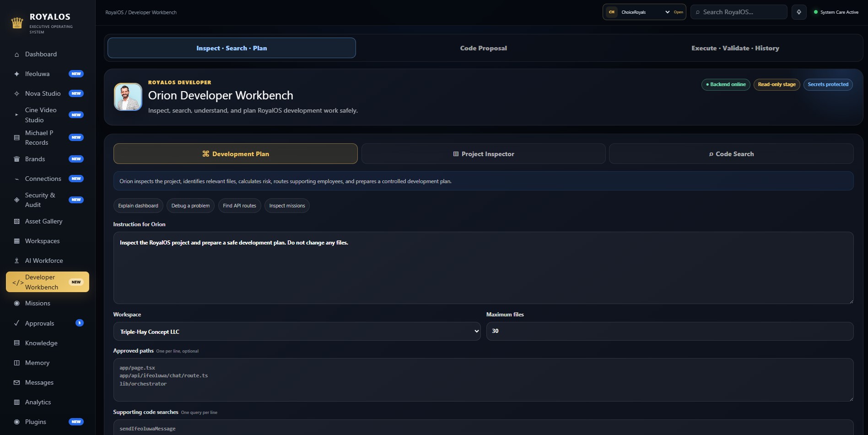This screenshot has width=868, height=435.
Task: Select the Code Search sub-tab
Action: tap(731, 154)
